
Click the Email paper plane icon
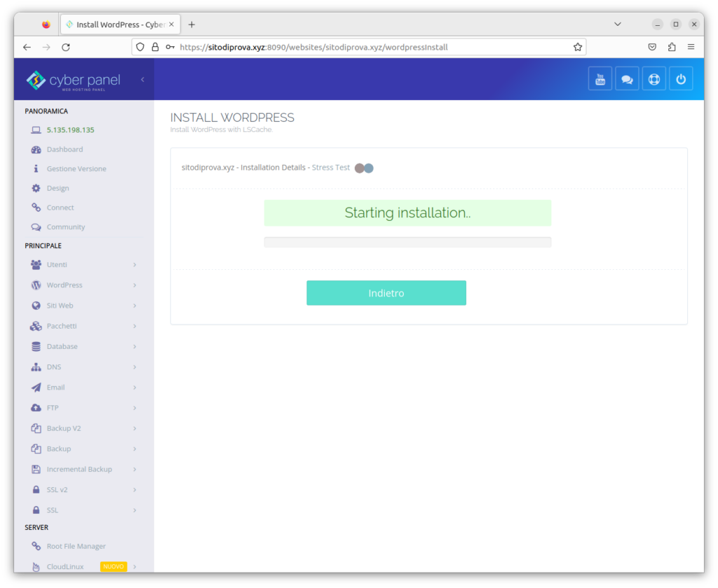(x=36, y=388)
